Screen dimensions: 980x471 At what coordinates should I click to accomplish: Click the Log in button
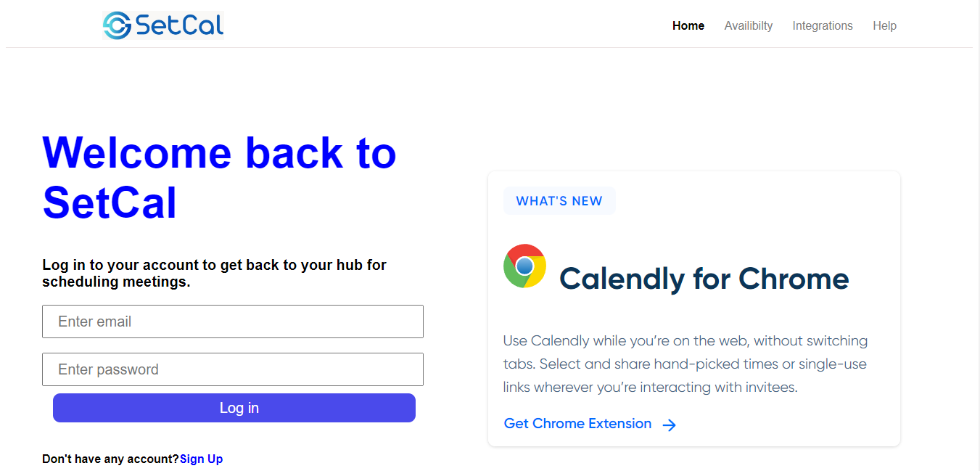tap(234, 407)
